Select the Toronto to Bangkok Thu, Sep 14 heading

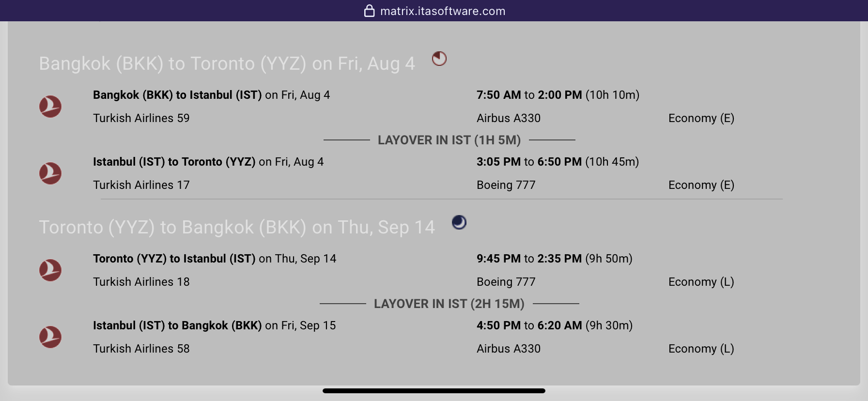[x=237, y=227]
